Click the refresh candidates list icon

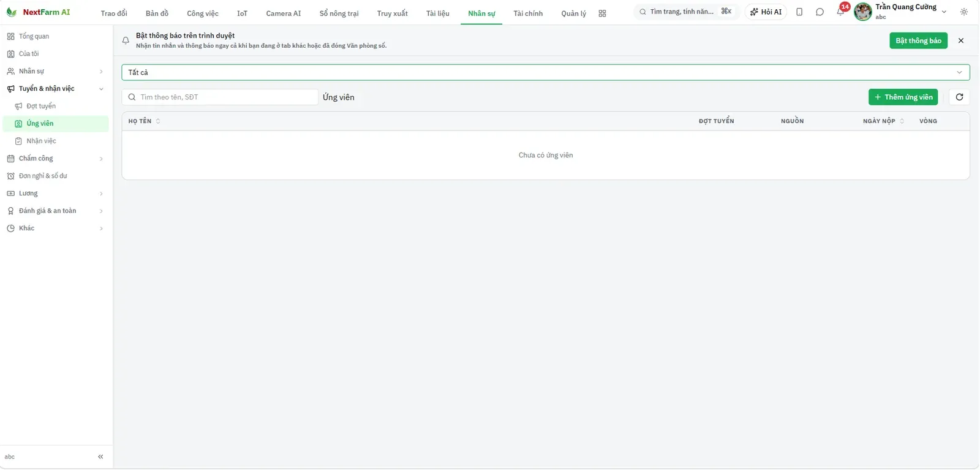[x=959, y=97]
